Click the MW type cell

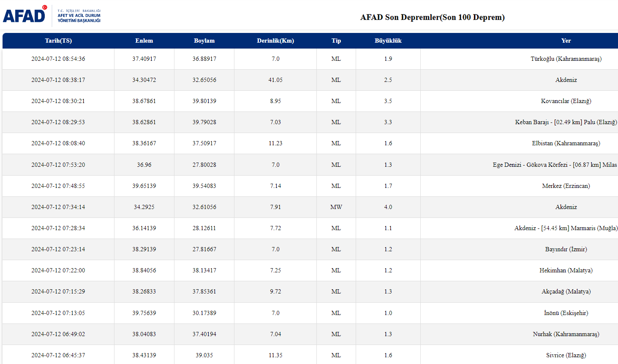(336, 207)
